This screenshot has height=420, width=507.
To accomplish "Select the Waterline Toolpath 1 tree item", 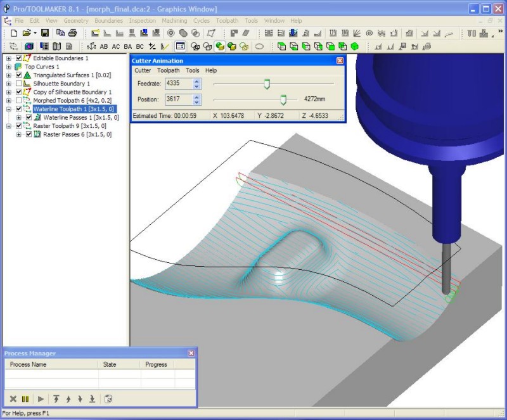I will tap(74, 109).
